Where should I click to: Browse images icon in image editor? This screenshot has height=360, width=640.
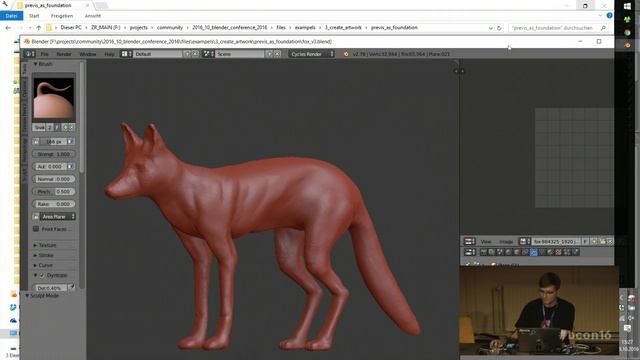[x=524, y=242]
